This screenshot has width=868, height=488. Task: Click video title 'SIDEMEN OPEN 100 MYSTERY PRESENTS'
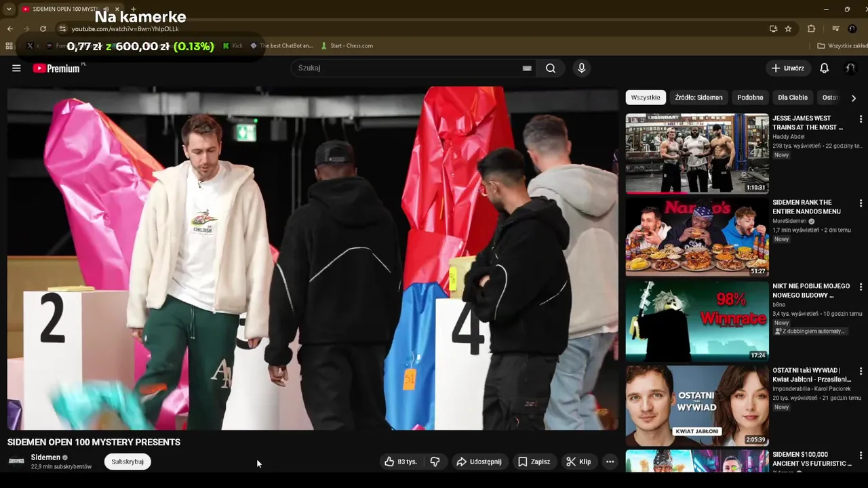pos(94,442)
